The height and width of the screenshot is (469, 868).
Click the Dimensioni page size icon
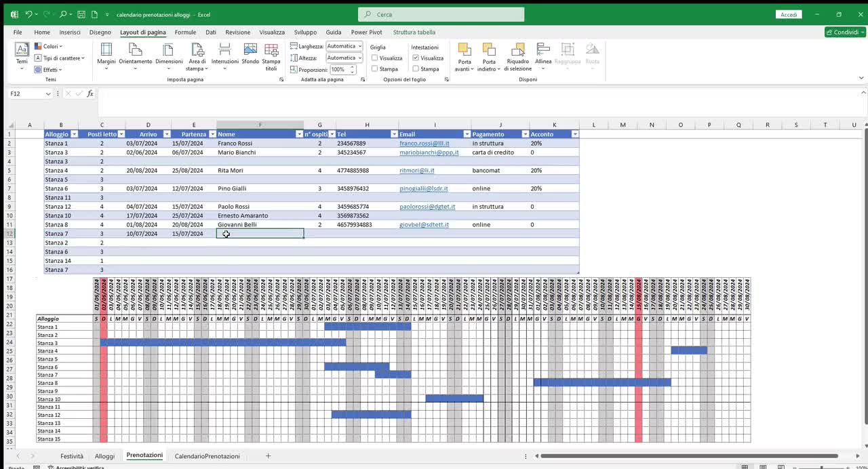coord(169,57)
